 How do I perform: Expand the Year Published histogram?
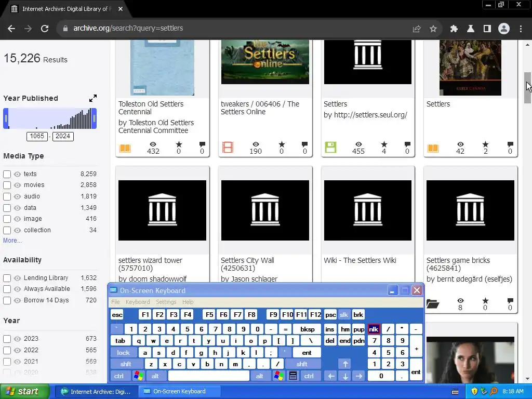(x=93, y=98)
